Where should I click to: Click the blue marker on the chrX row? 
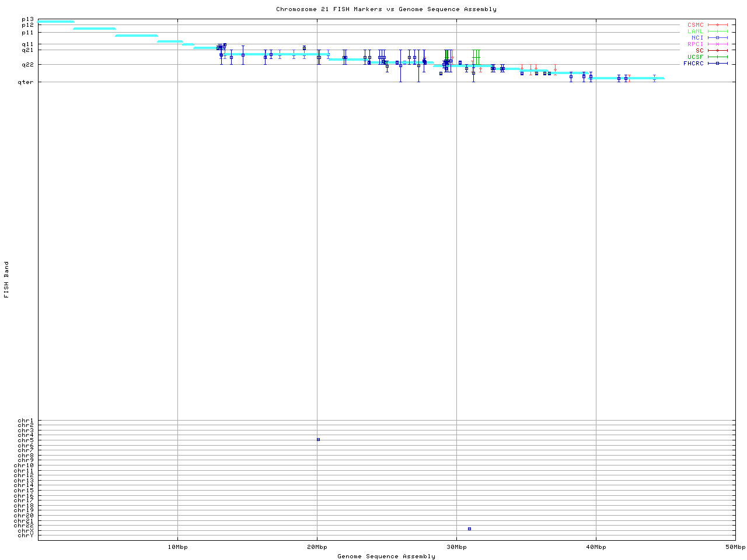[469, 528]
